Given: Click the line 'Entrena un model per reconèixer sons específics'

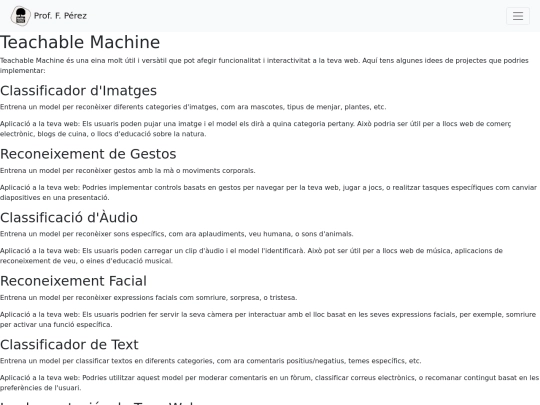Looking at the screenshot, I should 177,234.
